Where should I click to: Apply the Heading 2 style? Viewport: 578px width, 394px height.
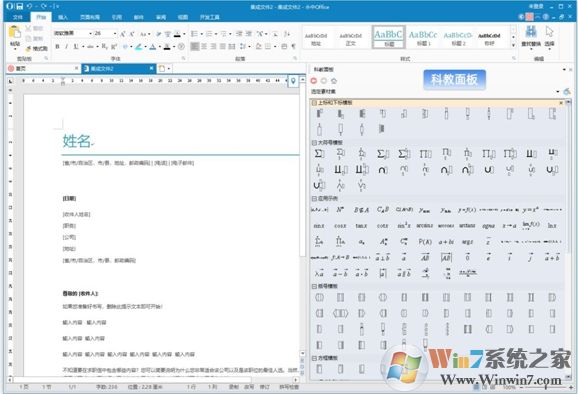[457, 37]
